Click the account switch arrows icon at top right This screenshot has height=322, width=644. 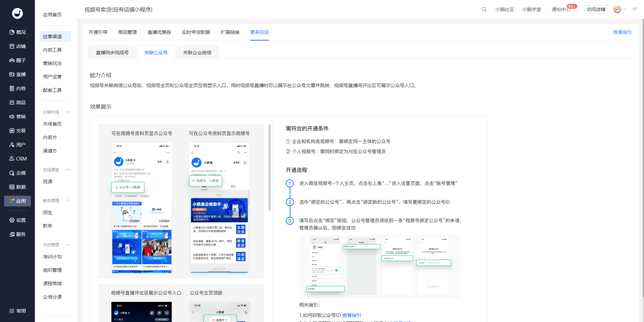635,9
